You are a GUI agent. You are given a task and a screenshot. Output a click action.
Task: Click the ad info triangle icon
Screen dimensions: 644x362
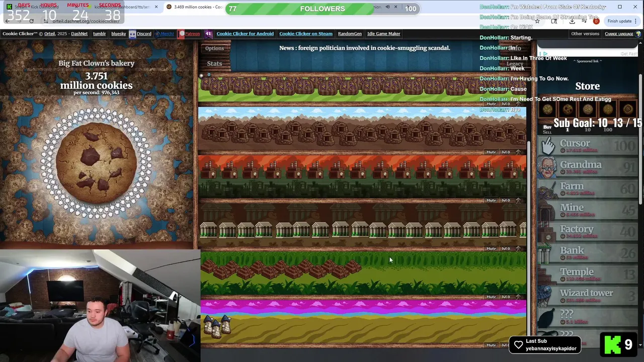545,54
